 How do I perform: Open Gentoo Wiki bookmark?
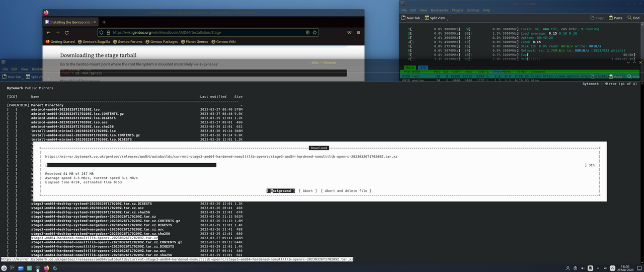[224, 42]
